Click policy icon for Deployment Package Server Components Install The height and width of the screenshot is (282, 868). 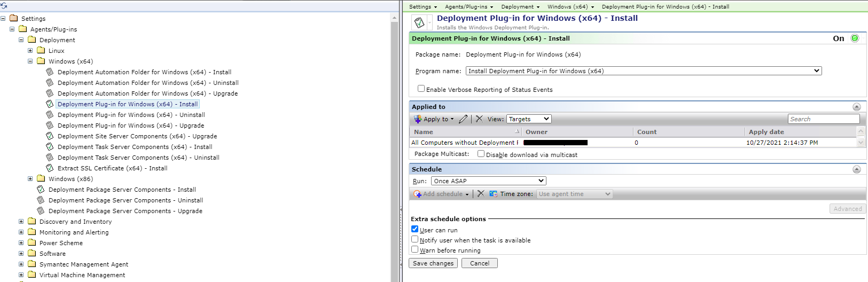coord(41,189)
